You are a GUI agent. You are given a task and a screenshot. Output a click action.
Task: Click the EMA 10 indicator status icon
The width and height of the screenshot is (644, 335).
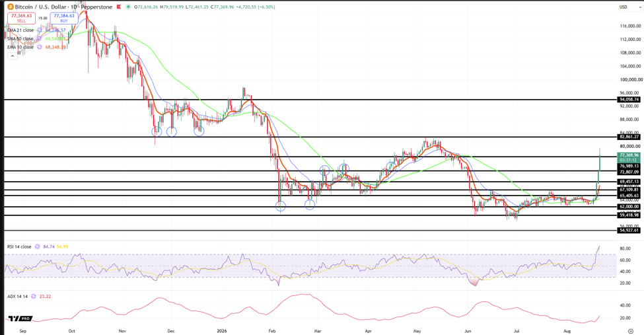(40, 47)
